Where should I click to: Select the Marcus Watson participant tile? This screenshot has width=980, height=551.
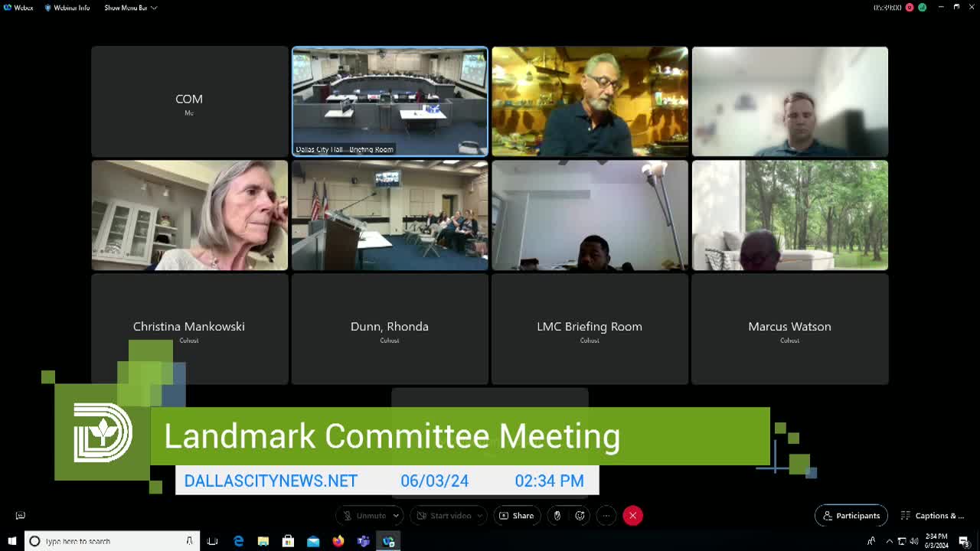point(790,329)
